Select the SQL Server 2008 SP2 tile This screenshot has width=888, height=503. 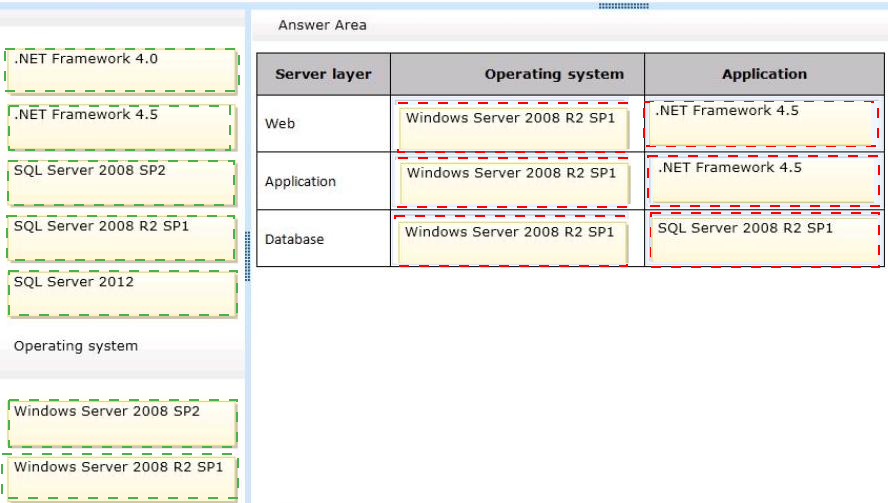122,183
